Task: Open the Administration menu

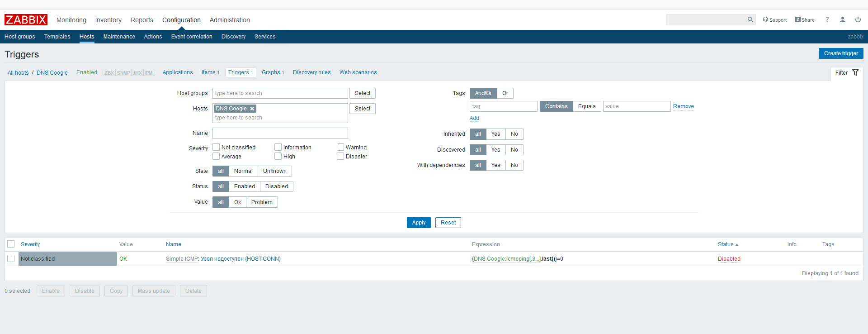Action: tap(230, 20)
